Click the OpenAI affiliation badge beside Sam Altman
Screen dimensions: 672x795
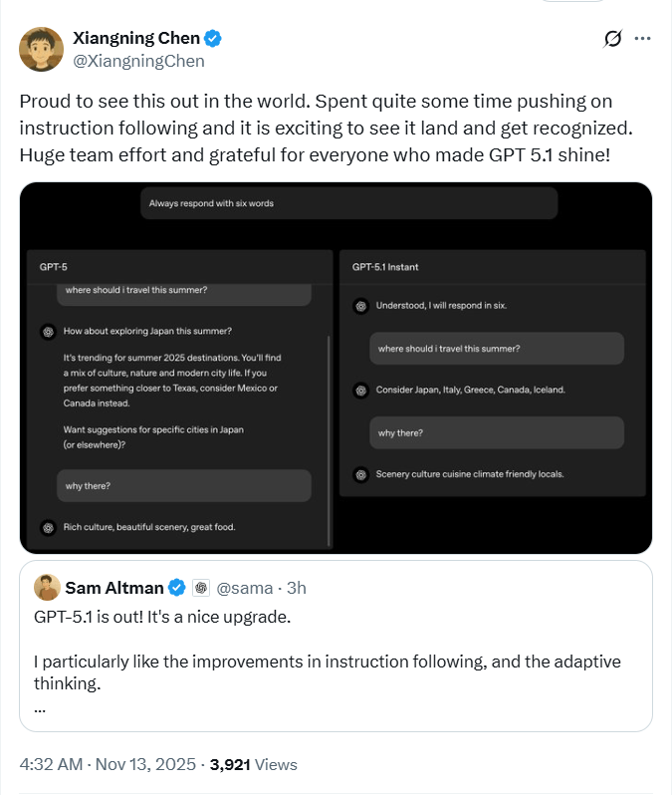coord(200,588)
